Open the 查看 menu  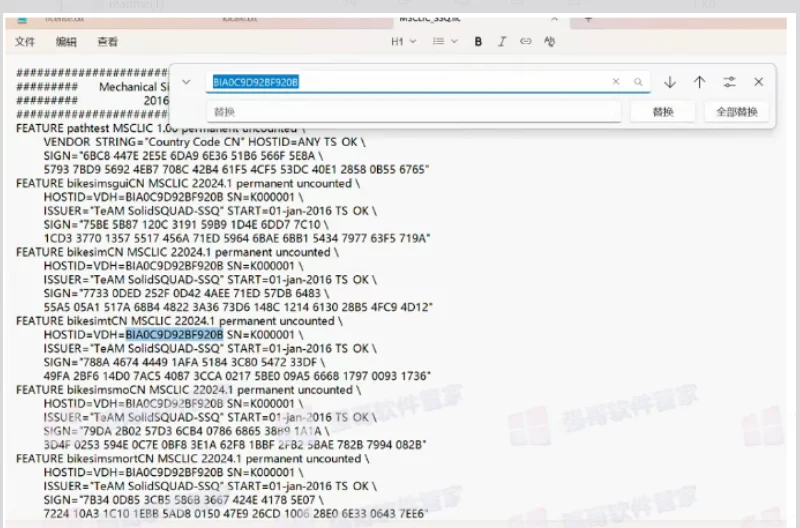point(108,42)
